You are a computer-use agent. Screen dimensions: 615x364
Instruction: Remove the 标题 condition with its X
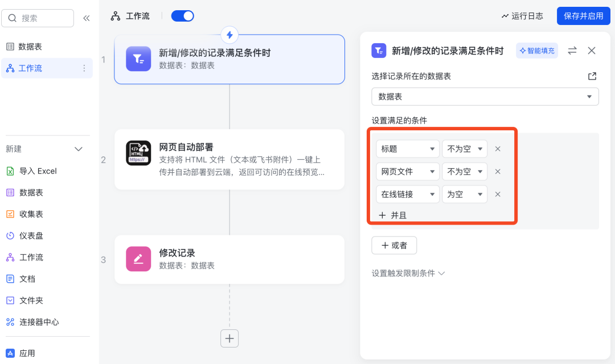point(498,148)
